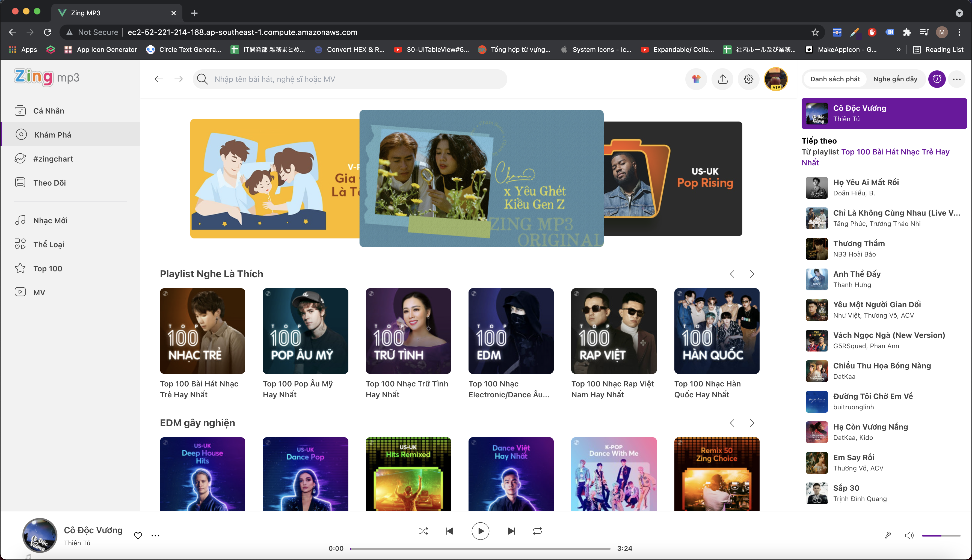Open more options beside alarm icon

(957, 79)
